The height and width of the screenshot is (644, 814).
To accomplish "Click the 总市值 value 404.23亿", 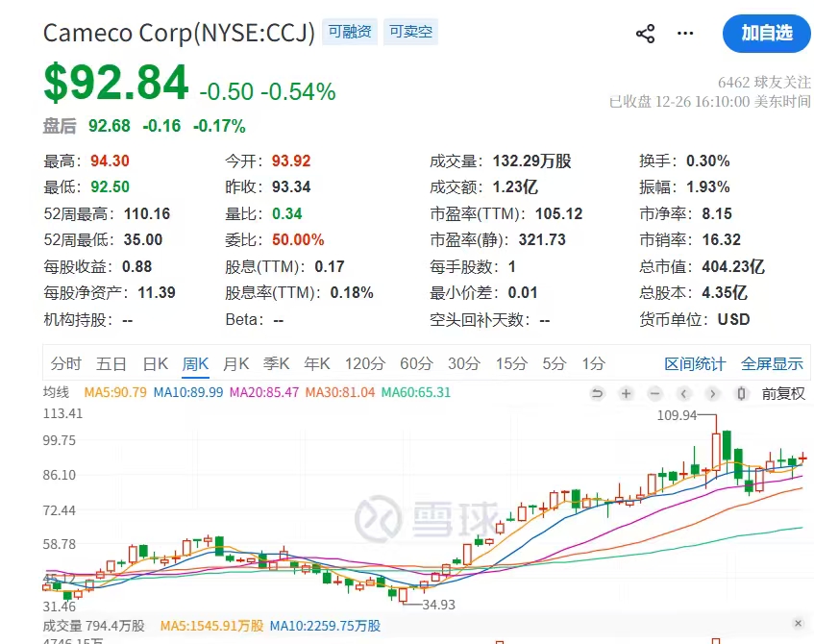I will [733, 267].
